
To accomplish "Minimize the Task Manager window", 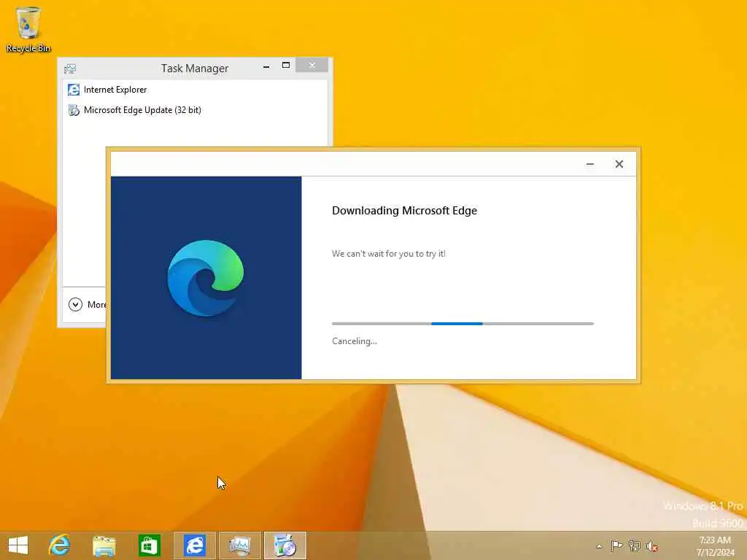I will [266, 66].
